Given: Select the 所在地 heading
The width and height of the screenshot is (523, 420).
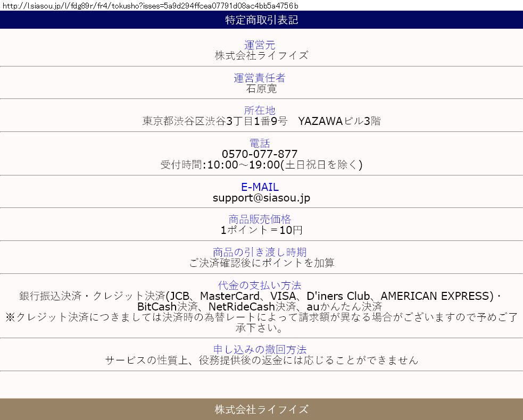Looking at the screenshot, I should pos(260,111).
